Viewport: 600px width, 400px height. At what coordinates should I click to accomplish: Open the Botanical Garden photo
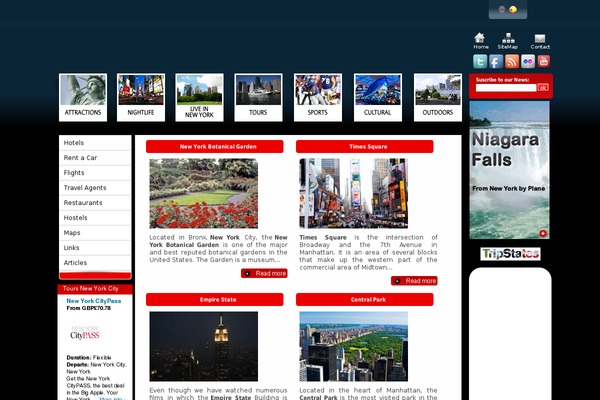coord(204,193)
